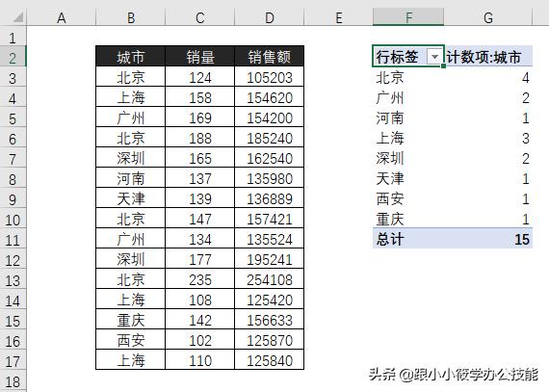Select the 西安 cell in column B
Viewport: 549px width, 392px height.
pos(130,340)
